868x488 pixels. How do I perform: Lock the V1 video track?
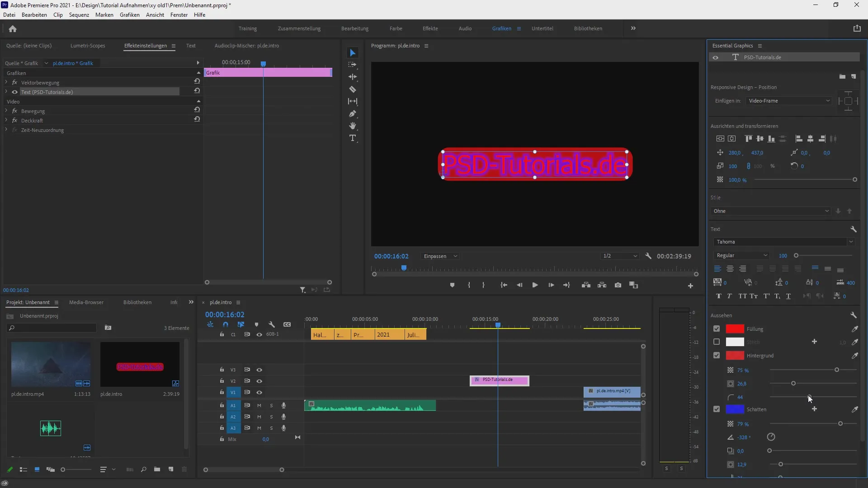(x=222, y=392)
